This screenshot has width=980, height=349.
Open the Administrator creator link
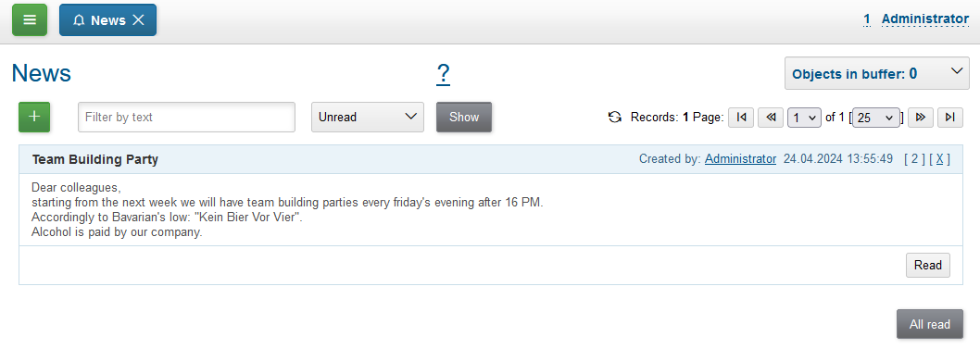741,159
